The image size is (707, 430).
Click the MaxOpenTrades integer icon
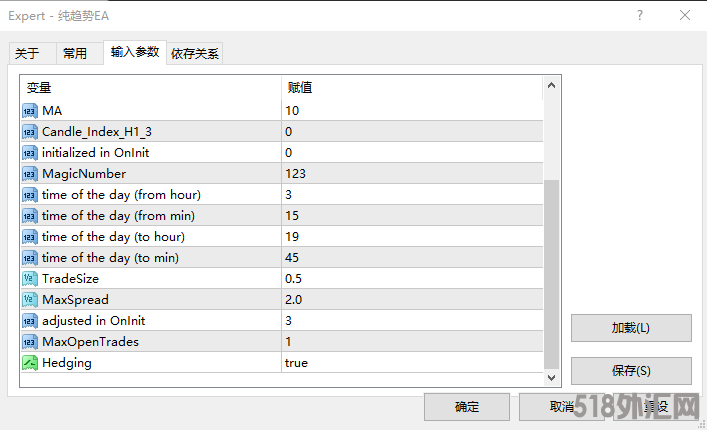pos(29,342)
